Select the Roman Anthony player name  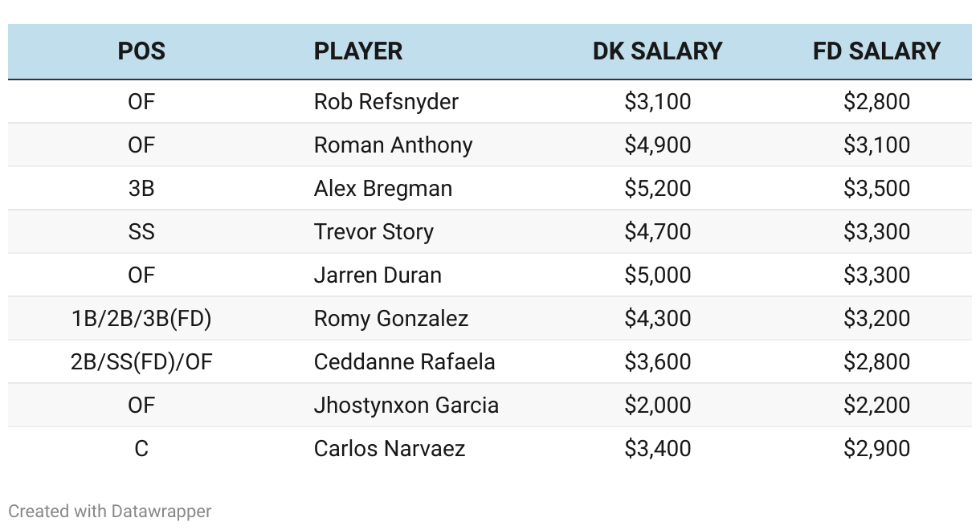click(394, 145)
